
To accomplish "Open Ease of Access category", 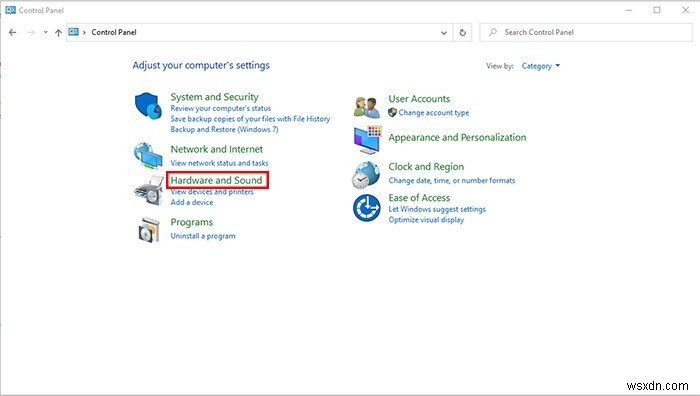I will pos(419,198).
